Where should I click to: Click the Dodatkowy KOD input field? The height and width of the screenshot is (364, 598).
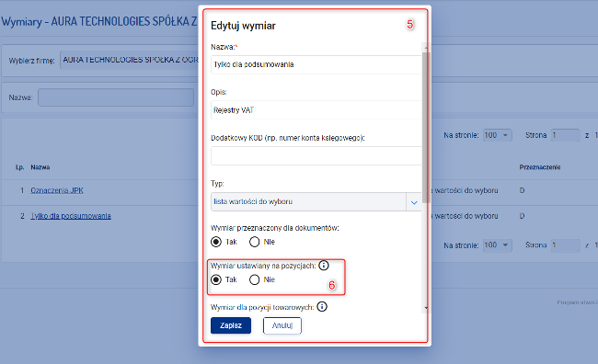pos(316,156)
